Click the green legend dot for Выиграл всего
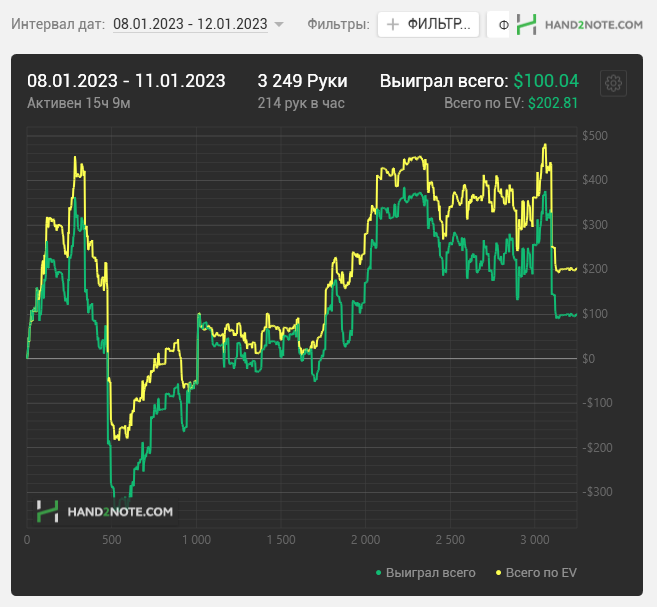The width and height of the screenshot is (657, 607). 378,573
